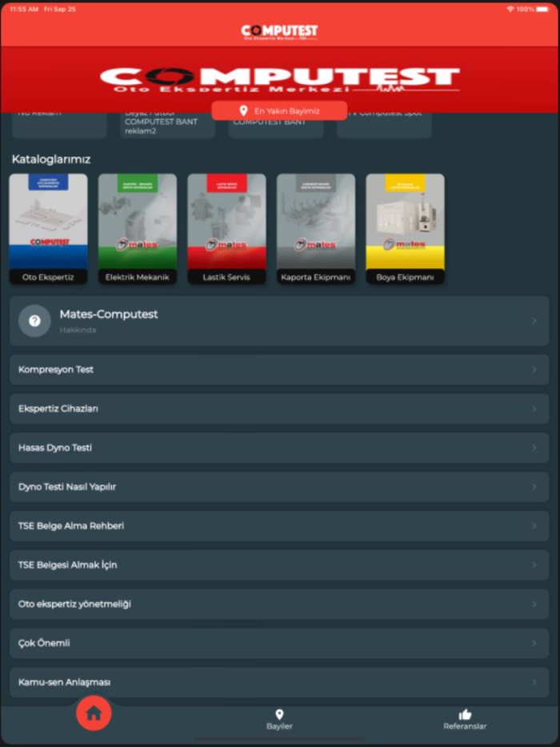Image resolution: width=560 pixels, height=747 pixels.
Task: Open the Oto Ekspertiz catalog
Action: [x=48, y=230]
